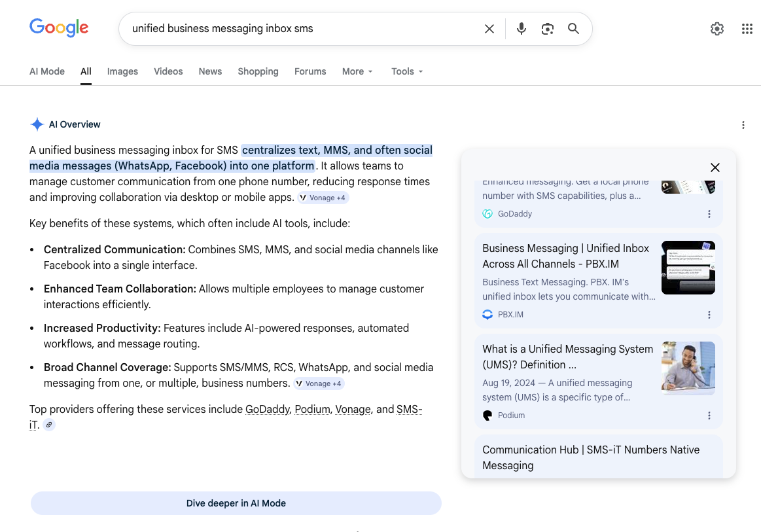Expand the More dropdown
Viewport: 761px width, 532px height.
357,71
